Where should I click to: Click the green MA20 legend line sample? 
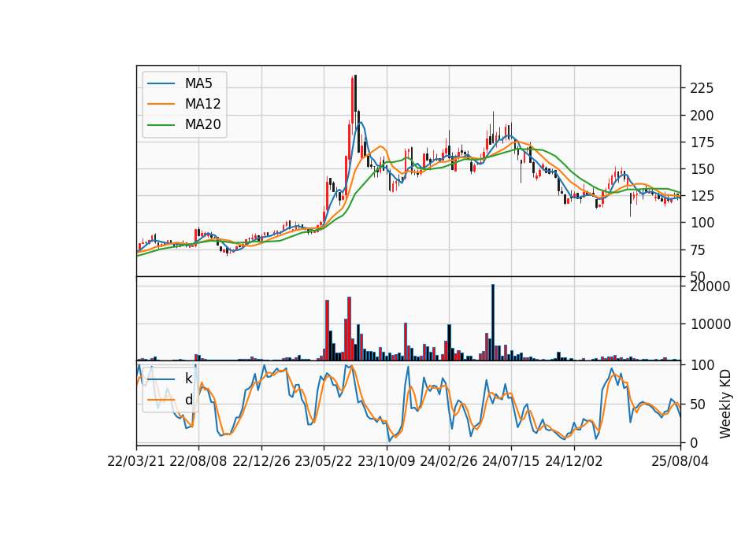161,125
